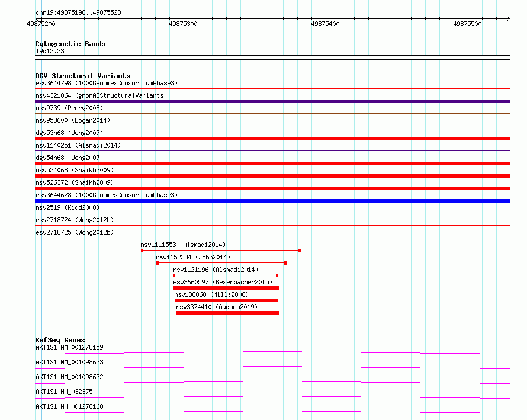Click the RefSeq Genes track heading
The width and height of the screenshot is (527, 420).
[x=60, y=340]
